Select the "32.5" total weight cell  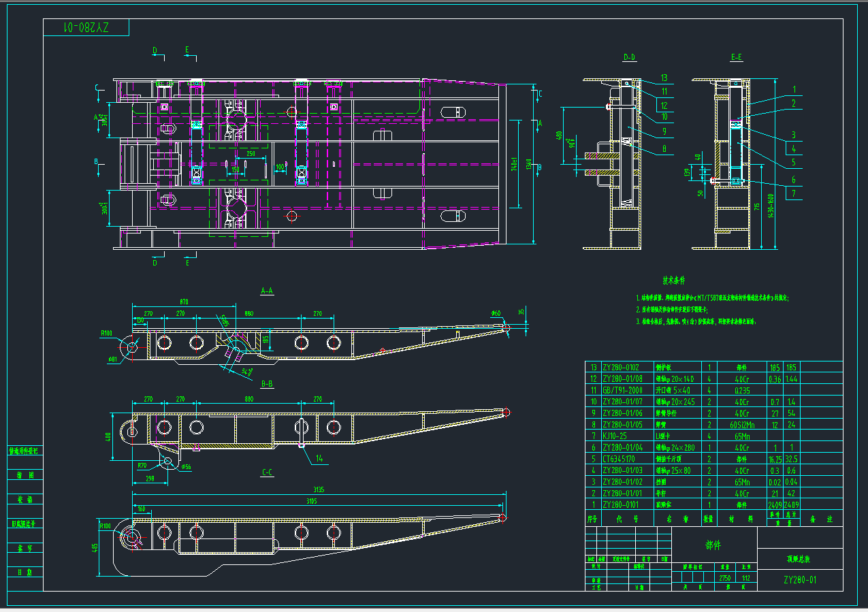(x=792, y=459)
